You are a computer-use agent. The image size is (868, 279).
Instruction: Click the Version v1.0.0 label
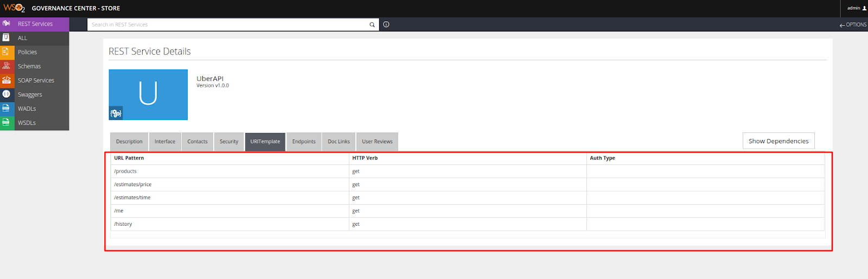(x=213, y=86)
